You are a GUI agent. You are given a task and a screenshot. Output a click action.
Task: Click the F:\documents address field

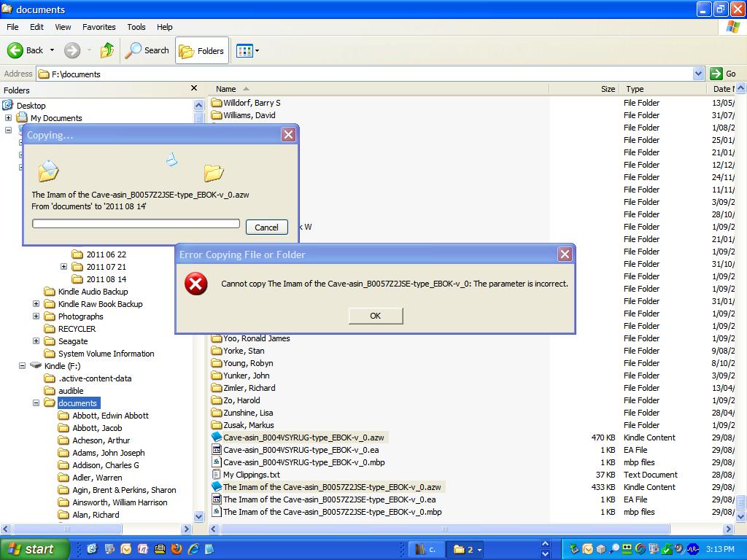click(x=365, y=74)
